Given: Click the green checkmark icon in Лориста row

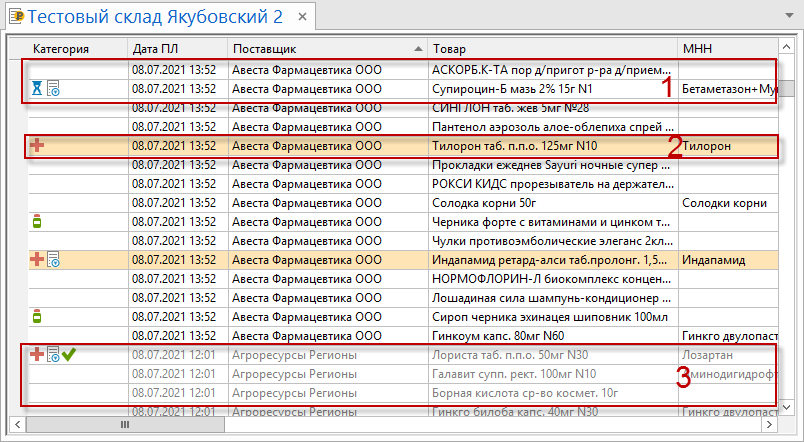Looking at the screenshot, I should [69, 354].
